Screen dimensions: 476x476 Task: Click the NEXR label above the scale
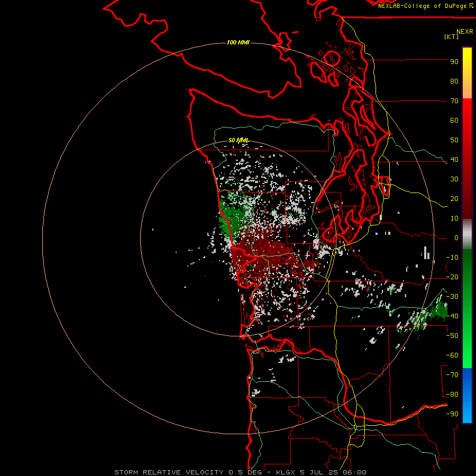coord(464,32)
